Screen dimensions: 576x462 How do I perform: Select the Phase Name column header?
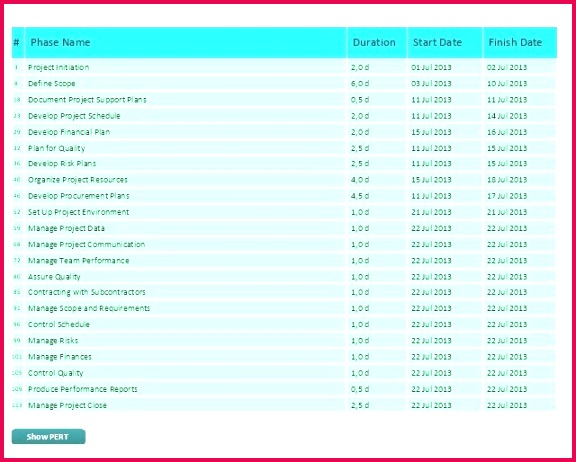(186, 43)
